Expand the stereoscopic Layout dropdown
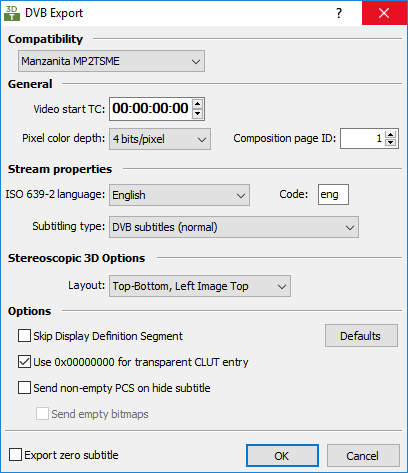This screenshot has width=408, height=473. pos(200,286)
